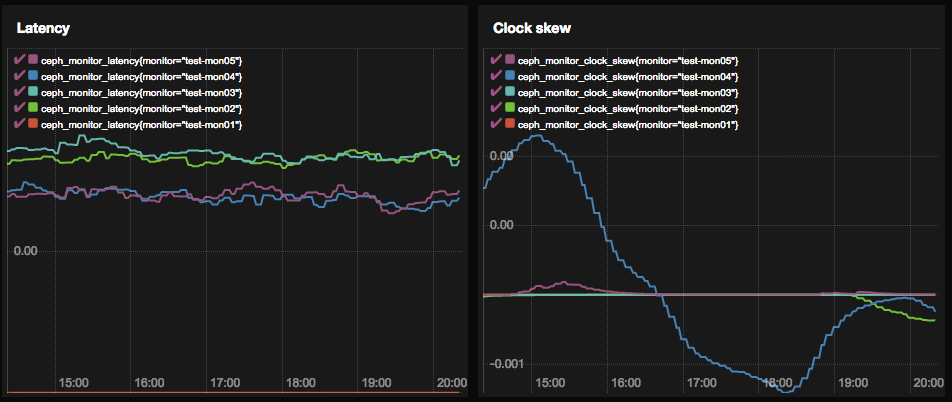952x402 pixels.
Task: Toggle test-mon03 clock skew series checkmark
Action: (495, 92)
